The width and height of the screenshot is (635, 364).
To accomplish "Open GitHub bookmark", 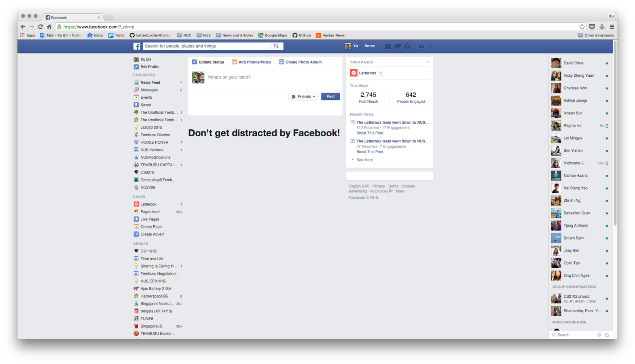I will pyautogui.click(x=302, y=35).
